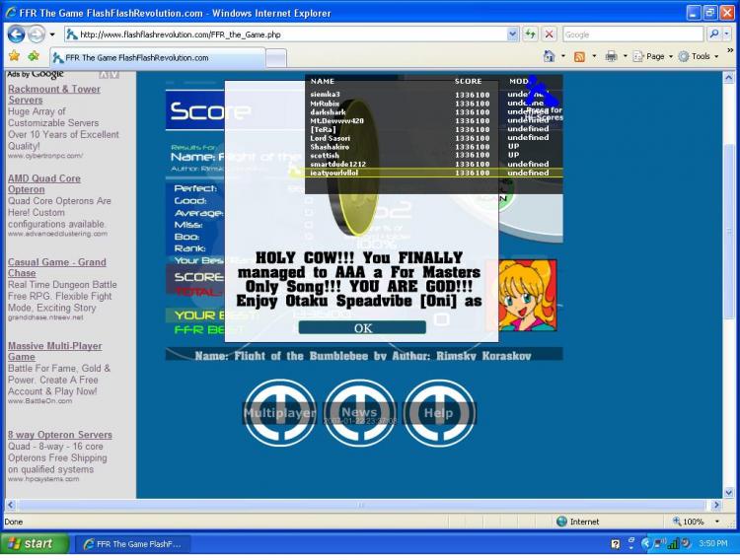Expand the zoom level dropdown arrow

[717, 522]
